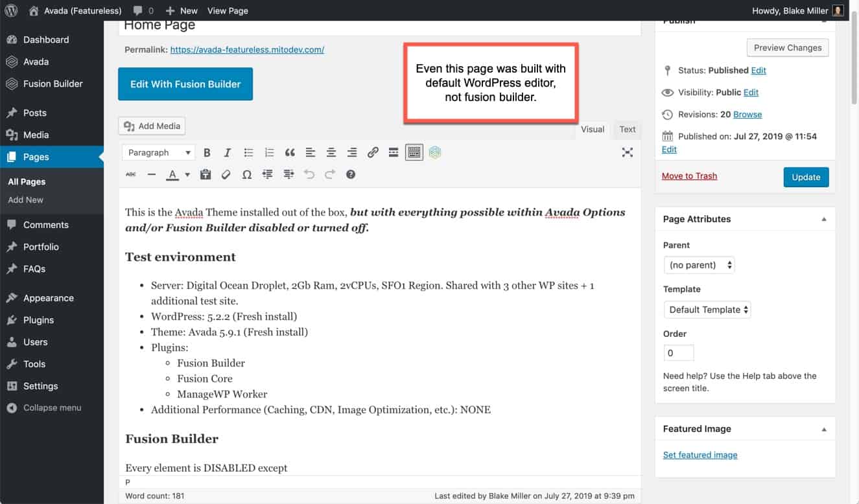
Task: Decrease indent in editor toolbar
Action: point(268,174)
